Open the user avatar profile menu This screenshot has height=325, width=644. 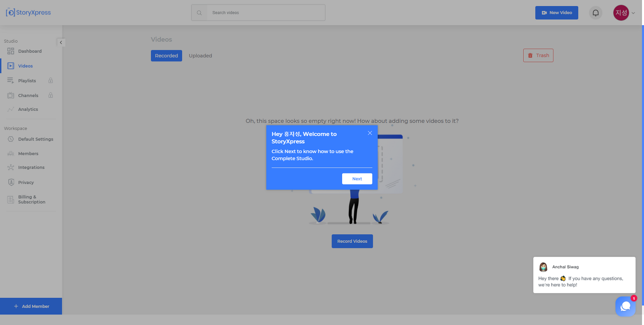621,13
